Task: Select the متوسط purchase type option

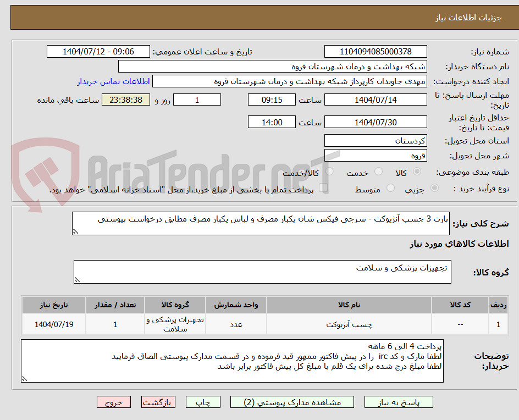Action: 390,187
